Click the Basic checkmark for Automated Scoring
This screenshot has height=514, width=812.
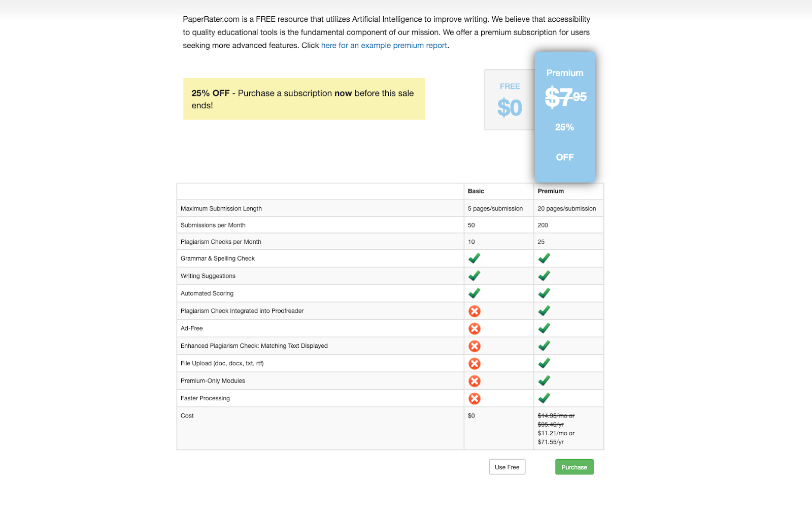pyautogui.click(x=475, y=293)
